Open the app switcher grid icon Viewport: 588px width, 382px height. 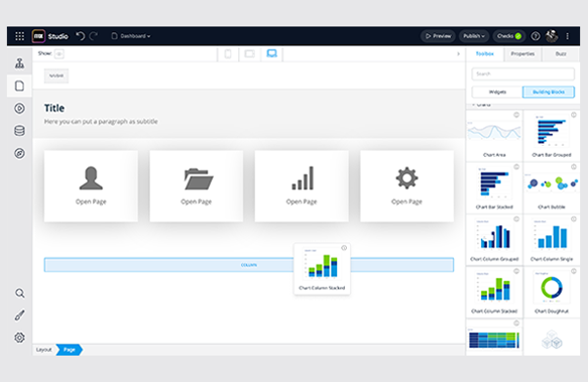[x=20, y=36]
